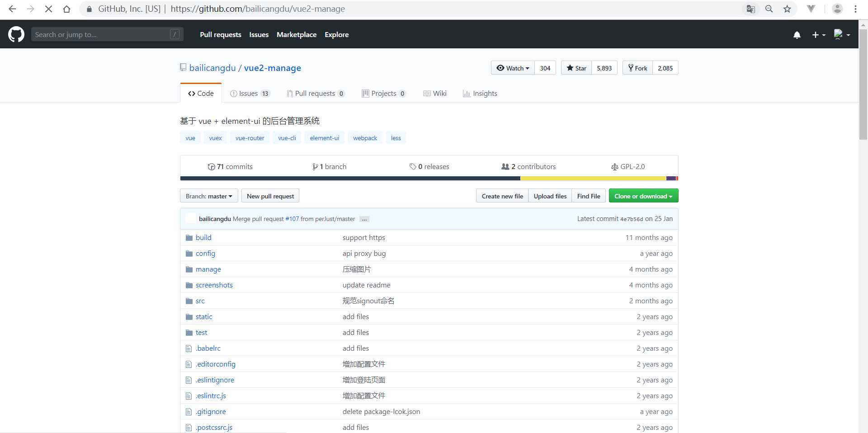Viewport: 868px width, 433px height.
Task: Open the browser home page icon
Action: [66, 9]
